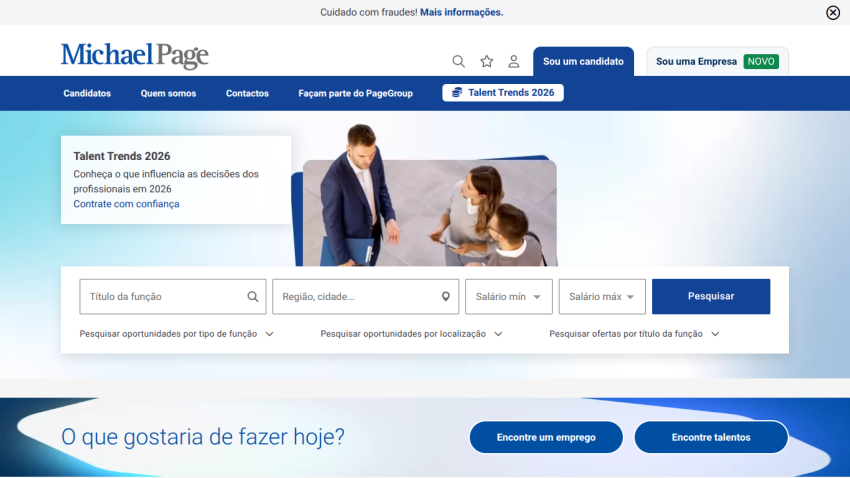Open the user account icon

(513, 61)
